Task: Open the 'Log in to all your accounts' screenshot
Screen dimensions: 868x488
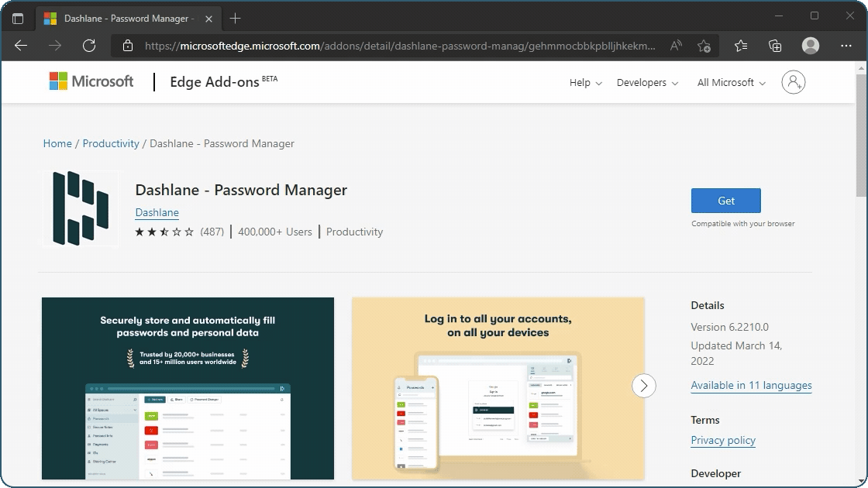Action: tap(498, 388)
